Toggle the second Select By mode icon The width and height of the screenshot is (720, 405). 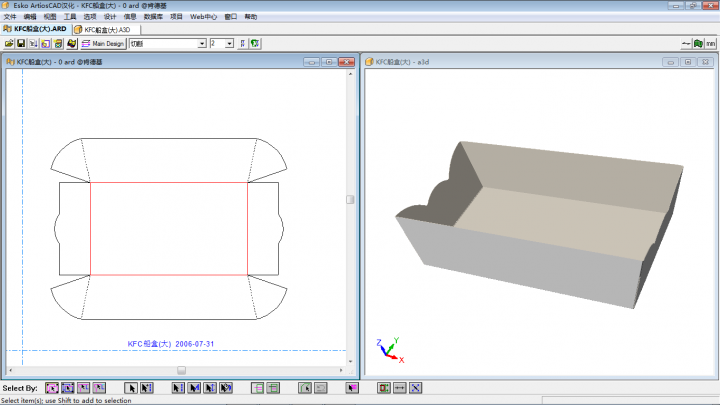pos(67,387)
